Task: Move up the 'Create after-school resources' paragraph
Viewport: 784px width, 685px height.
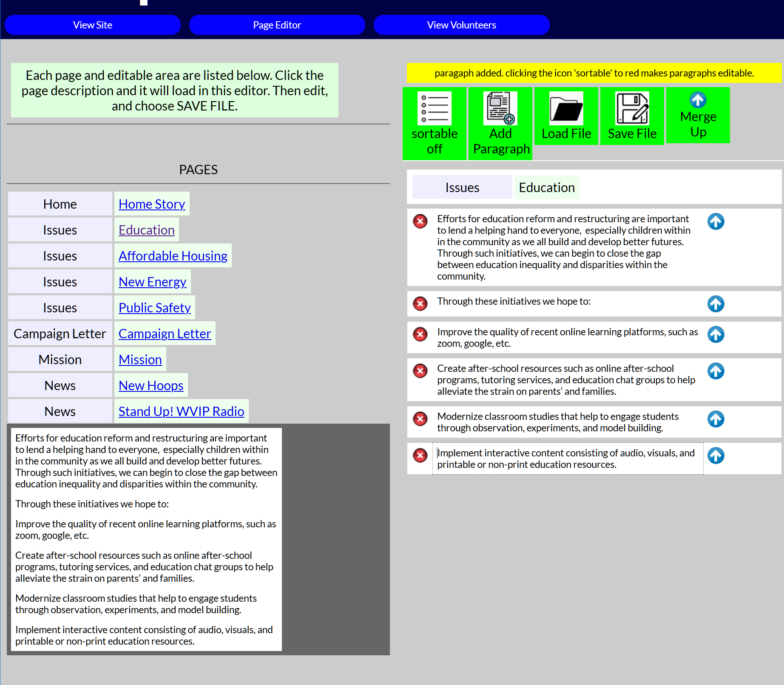Action: [x=716, y=371]
